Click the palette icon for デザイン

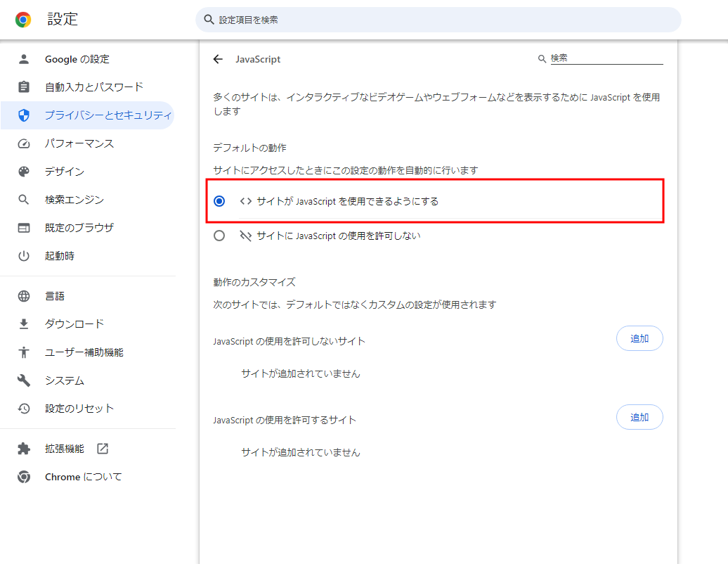pyautogui.click(x=24, y=172)
